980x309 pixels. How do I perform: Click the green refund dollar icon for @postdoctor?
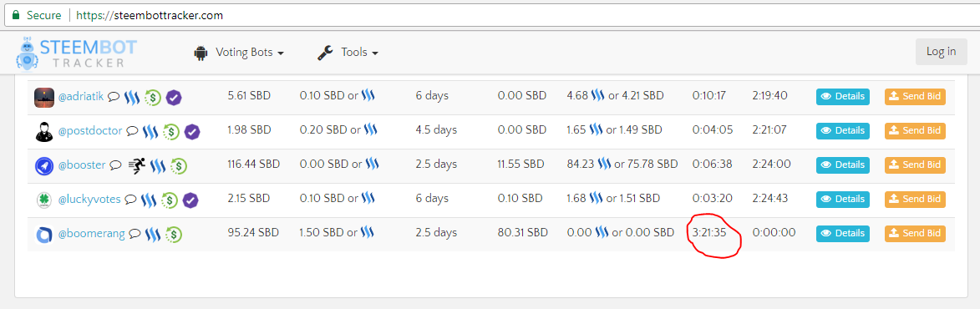pyautogui.click(x=171, y=132)
